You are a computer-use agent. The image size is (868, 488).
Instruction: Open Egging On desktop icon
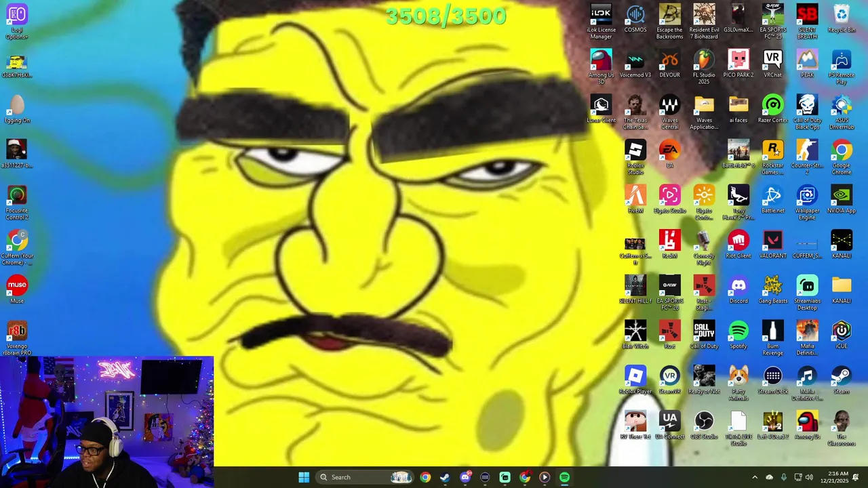pos(17,108)
